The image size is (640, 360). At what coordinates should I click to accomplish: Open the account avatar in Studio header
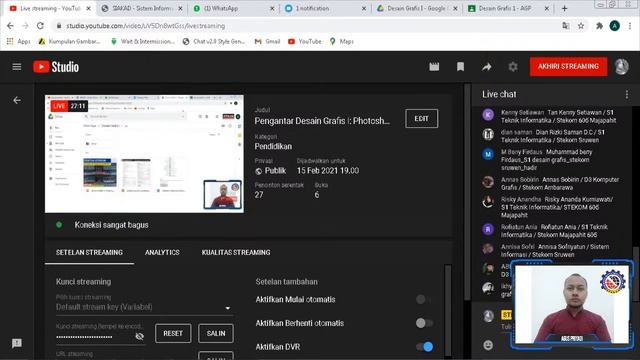click(x=622, y=67)
